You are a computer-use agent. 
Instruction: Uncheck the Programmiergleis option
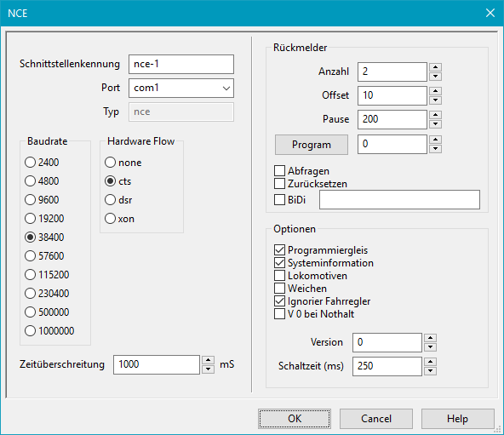(321, 249)
